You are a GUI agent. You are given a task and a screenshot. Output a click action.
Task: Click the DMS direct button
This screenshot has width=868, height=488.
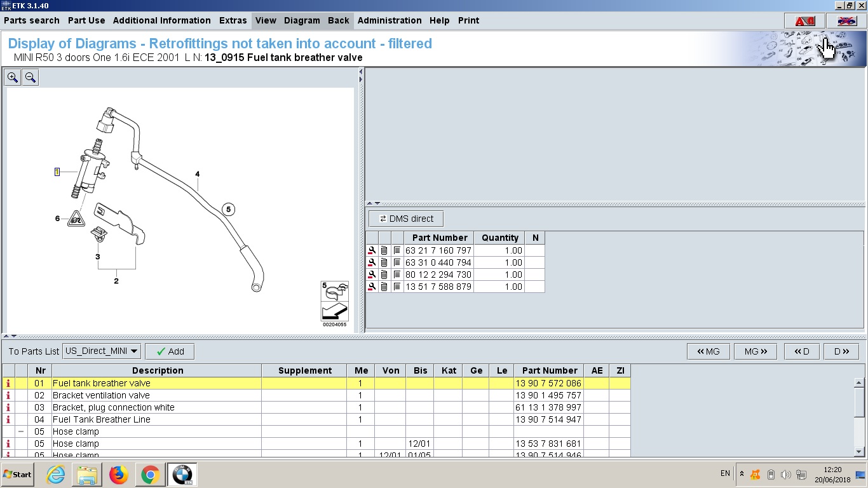click(405, 219)
